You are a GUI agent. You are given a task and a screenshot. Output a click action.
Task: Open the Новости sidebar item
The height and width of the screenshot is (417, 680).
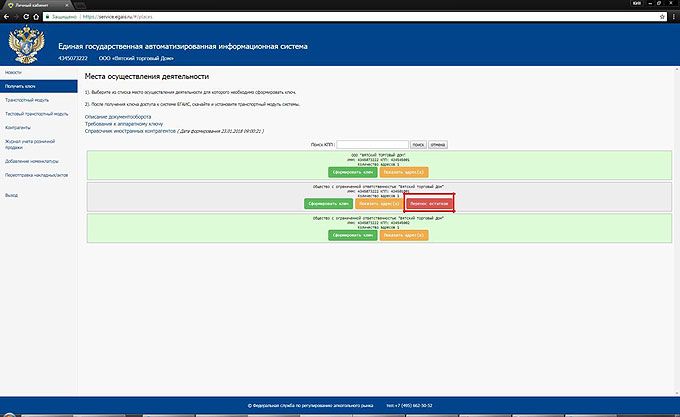click(14, 73)
